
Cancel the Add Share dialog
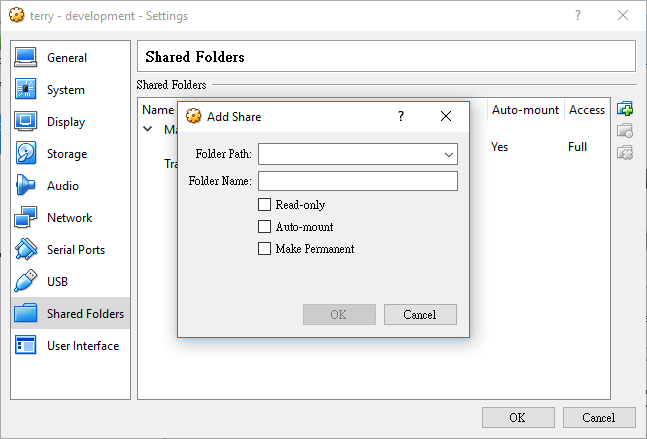pos(420,315)
